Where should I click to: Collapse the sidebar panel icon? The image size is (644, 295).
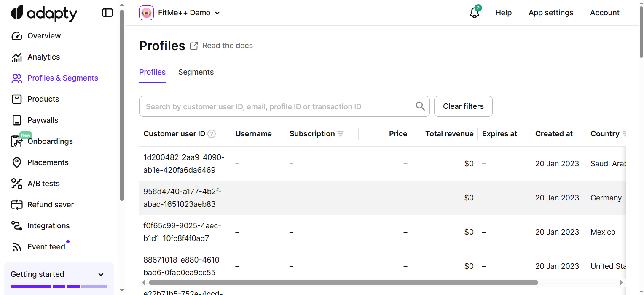107,13
